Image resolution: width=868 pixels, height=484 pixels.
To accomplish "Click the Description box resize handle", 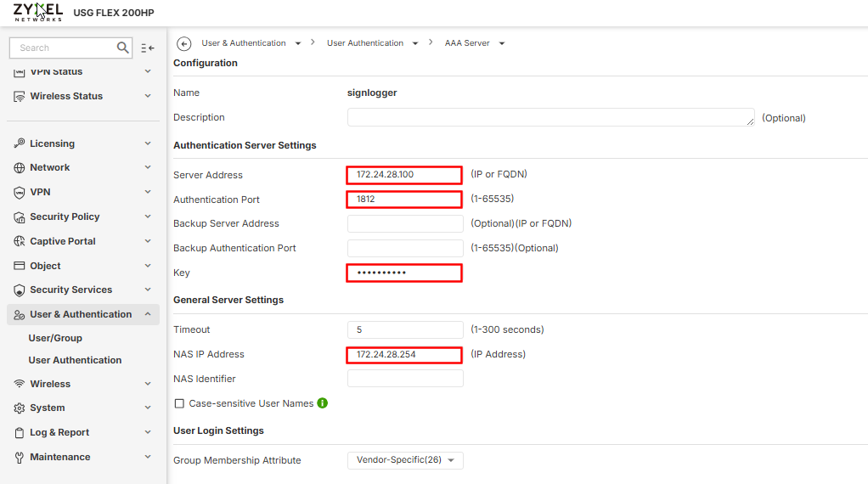I will click(x=750, y=121).
